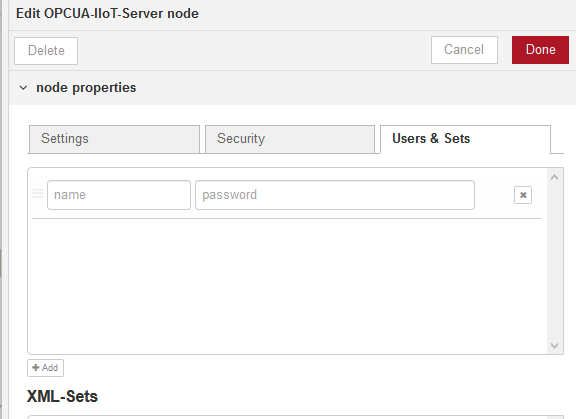The width and height of the screenshot is (576, 419).
Task: Click the plus icon in the Add button
Action: (36, 368)
